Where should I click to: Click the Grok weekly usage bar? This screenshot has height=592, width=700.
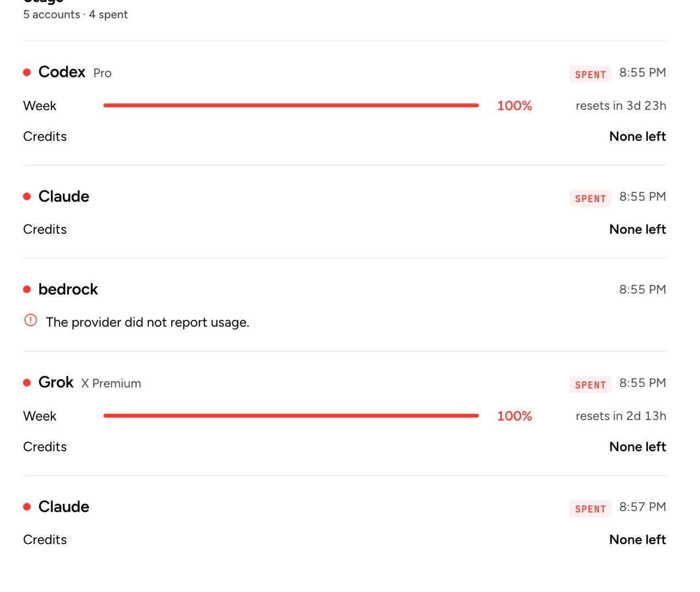pyautogui.click(x=291, y=416)
